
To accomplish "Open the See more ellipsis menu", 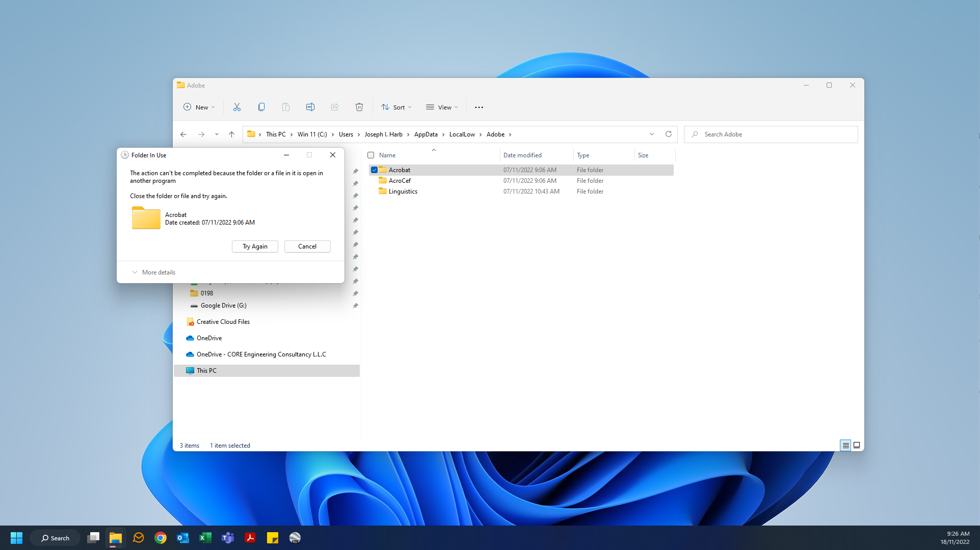I will click(479, 107).
